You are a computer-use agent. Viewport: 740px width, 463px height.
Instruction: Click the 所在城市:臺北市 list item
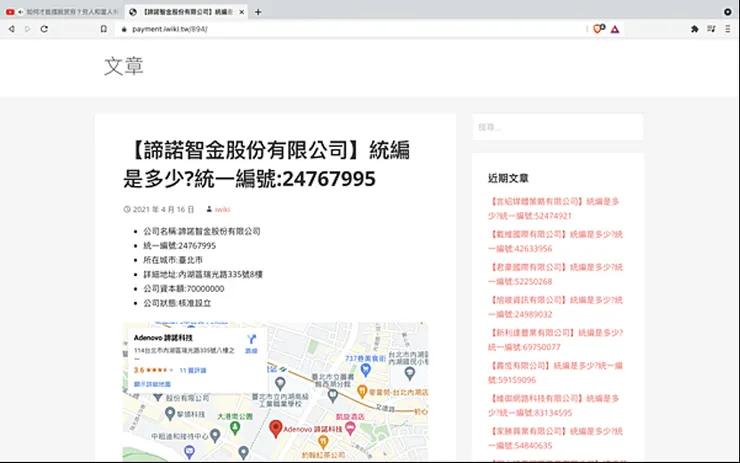coord(173,260)
